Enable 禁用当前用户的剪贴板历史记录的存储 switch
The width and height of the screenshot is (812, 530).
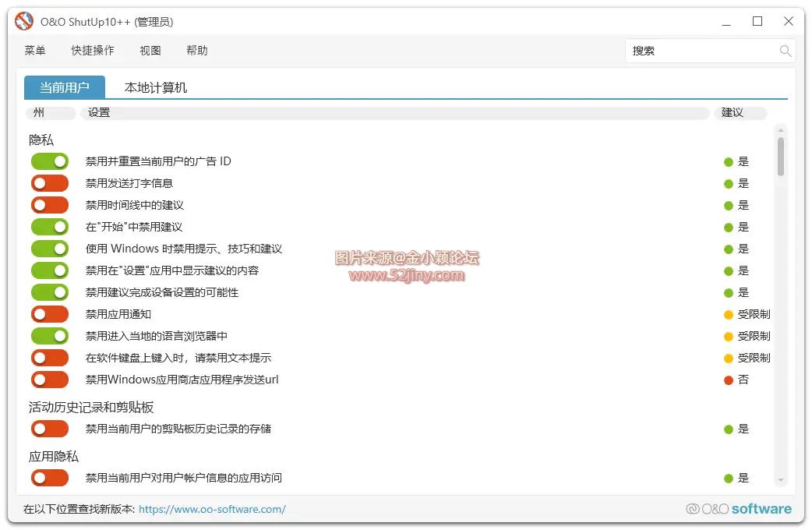(50, 429)
